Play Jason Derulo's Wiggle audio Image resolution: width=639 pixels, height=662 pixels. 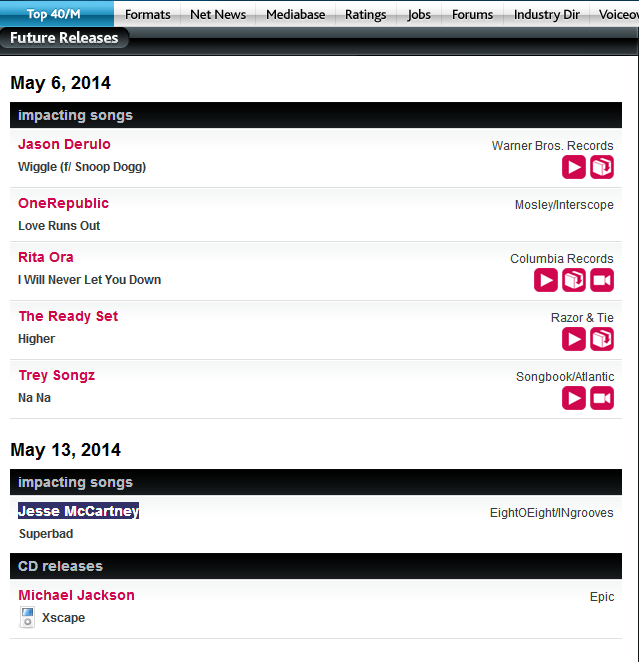pyautogui.click(x=573, y=167)
